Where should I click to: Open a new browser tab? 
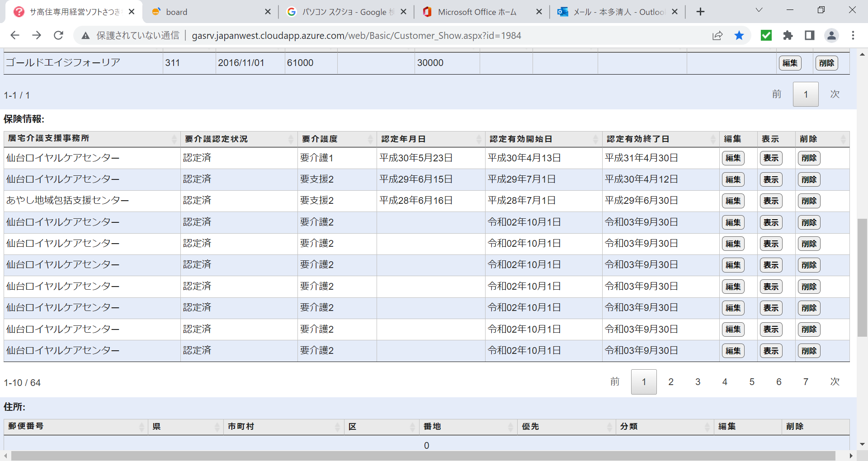(x=700, y=12)
